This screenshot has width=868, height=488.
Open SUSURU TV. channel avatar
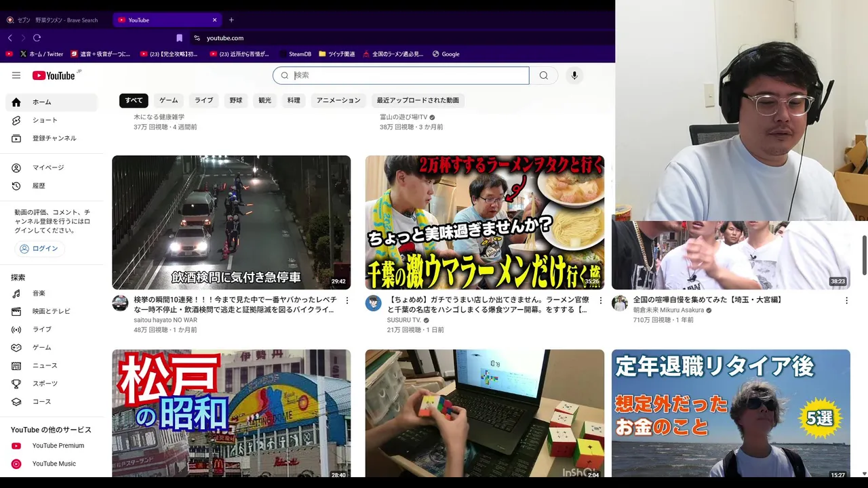point(374,303)
